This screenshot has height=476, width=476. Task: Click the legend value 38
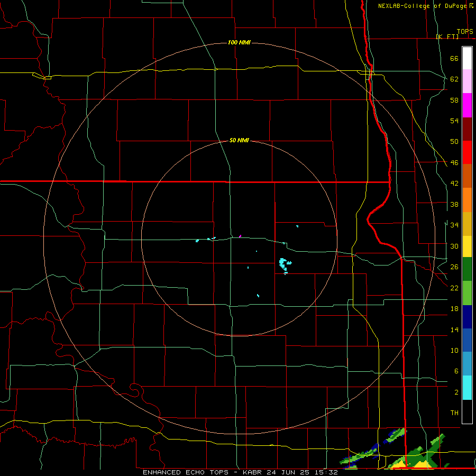(454, 204)
